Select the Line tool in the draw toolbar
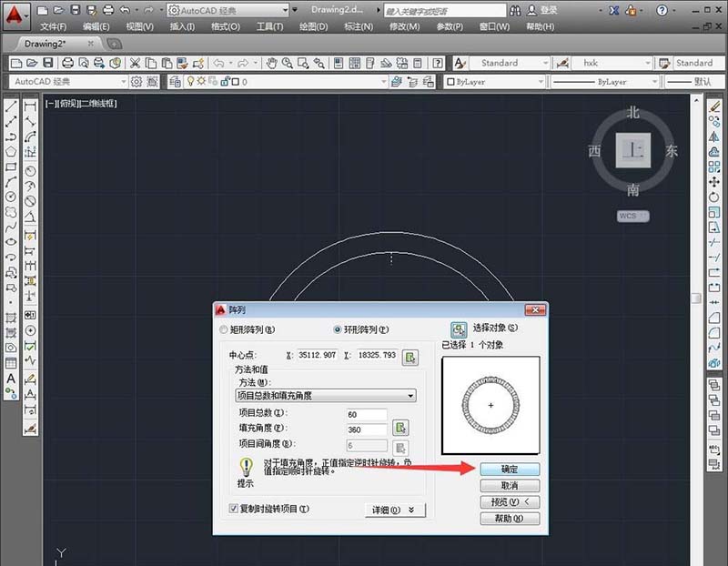Image resolution: width=728 pixels, height=566 pixels. point(11,106)
